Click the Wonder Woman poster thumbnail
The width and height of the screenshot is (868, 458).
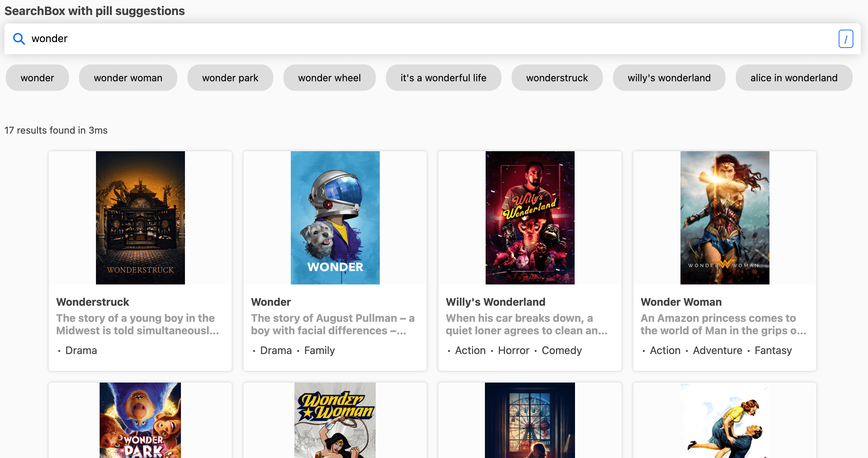[x=724, y=217]
